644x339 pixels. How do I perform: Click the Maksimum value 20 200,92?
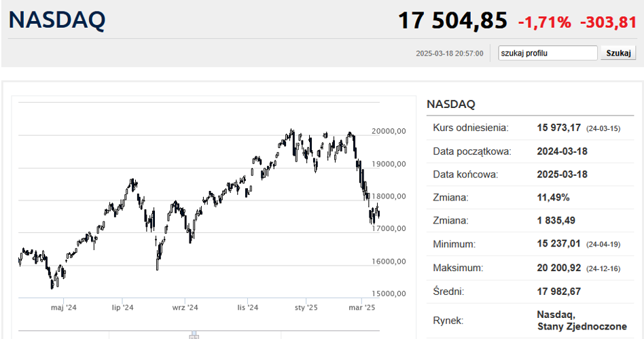558,268
